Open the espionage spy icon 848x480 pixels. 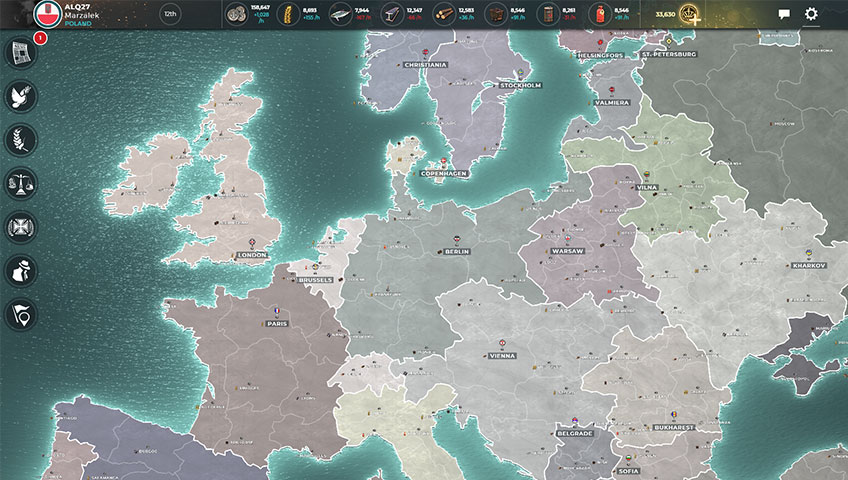[x=21, y=269]
